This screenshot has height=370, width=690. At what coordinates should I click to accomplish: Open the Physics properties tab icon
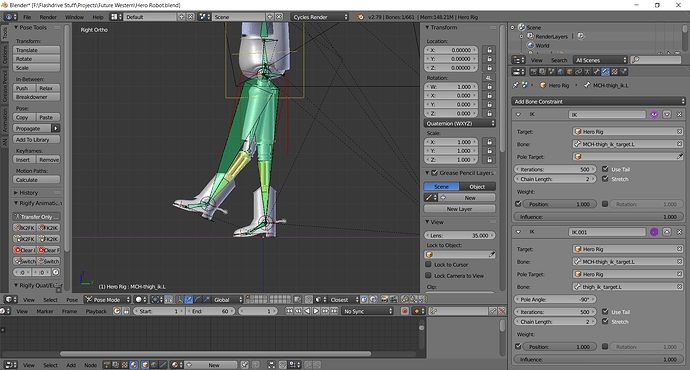point(623,72)
